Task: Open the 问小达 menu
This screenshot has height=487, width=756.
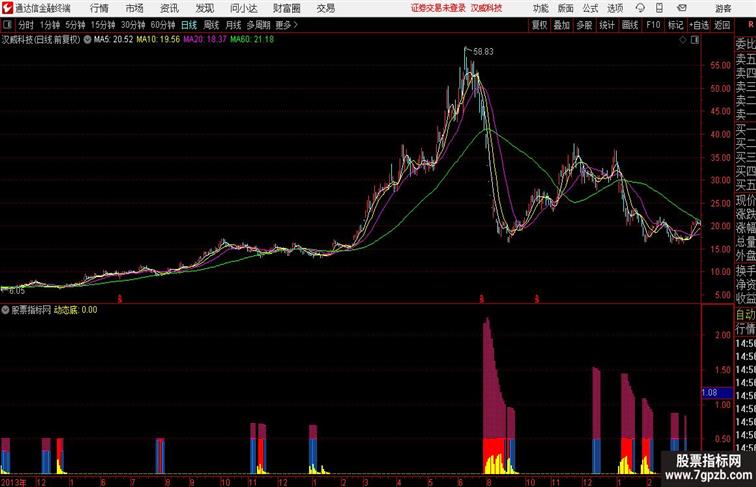Action: (243, 8)
